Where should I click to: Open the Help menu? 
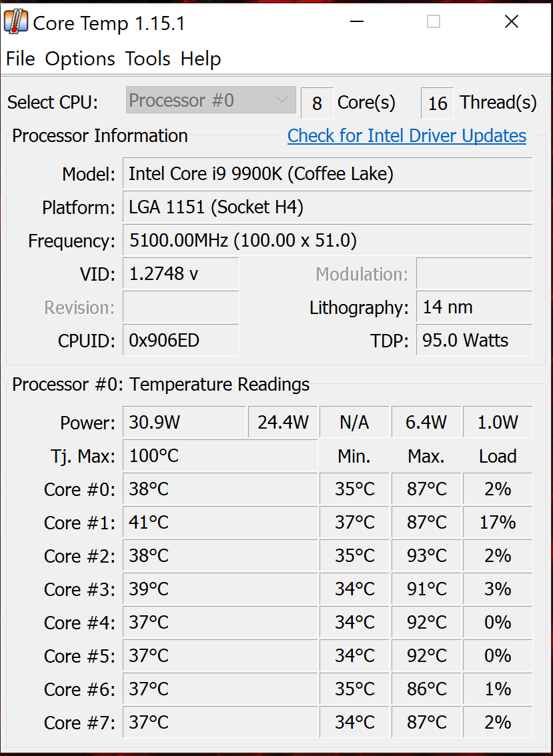pos(201,59)
